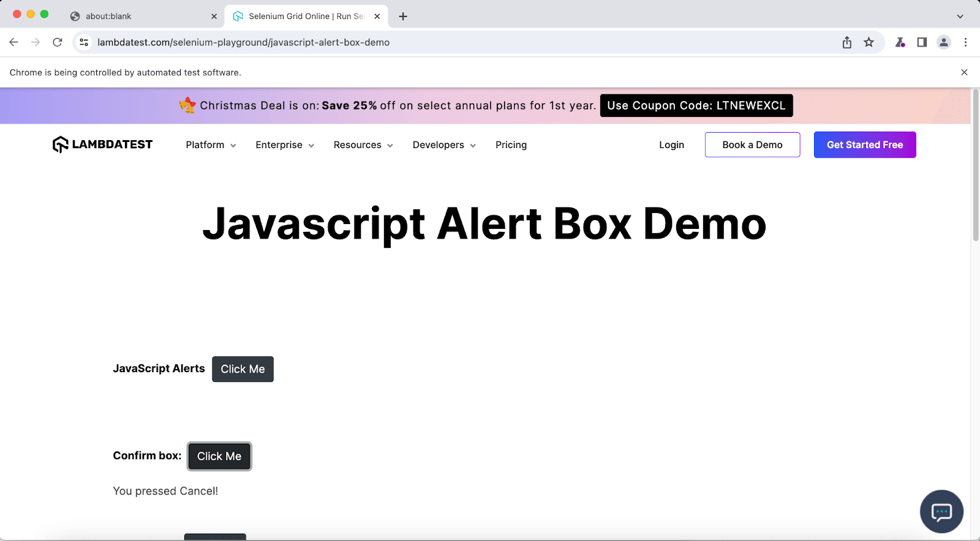Click the Christmas Deal banner text

click(398, 105)
